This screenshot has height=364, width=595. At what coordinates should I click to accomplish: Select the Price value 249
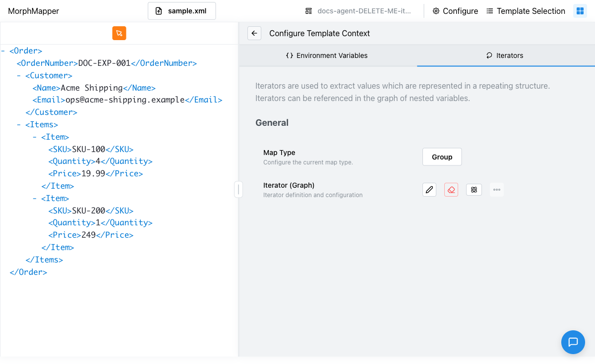click(x=88, y=235)
